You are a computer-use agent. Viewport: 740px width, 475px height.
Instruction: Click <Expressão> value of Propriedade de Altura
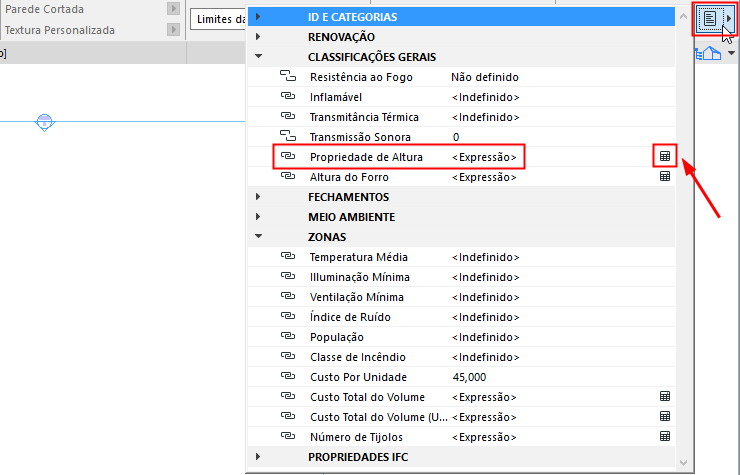point(484,157)
